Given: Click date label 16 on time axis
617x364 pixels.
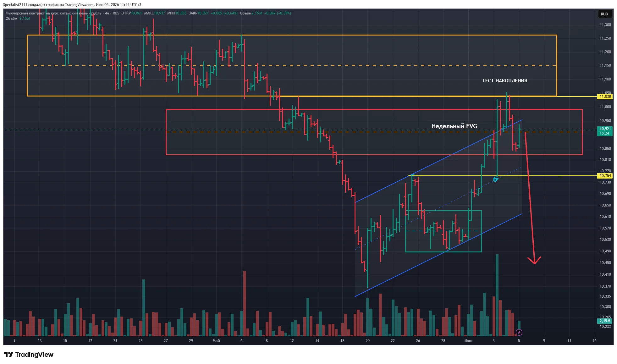Looking at the screenshot, I should pyautogui.click(x=594, y=341).
